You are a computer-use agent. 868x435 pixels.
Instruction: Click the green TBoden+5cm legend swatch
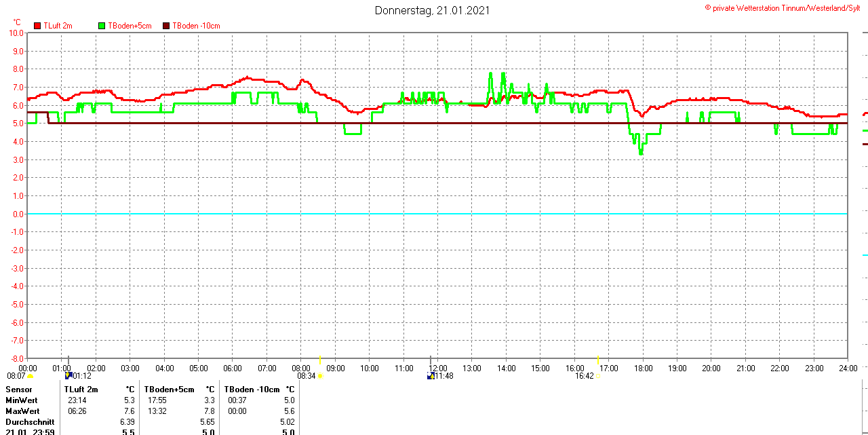[102, 26]
